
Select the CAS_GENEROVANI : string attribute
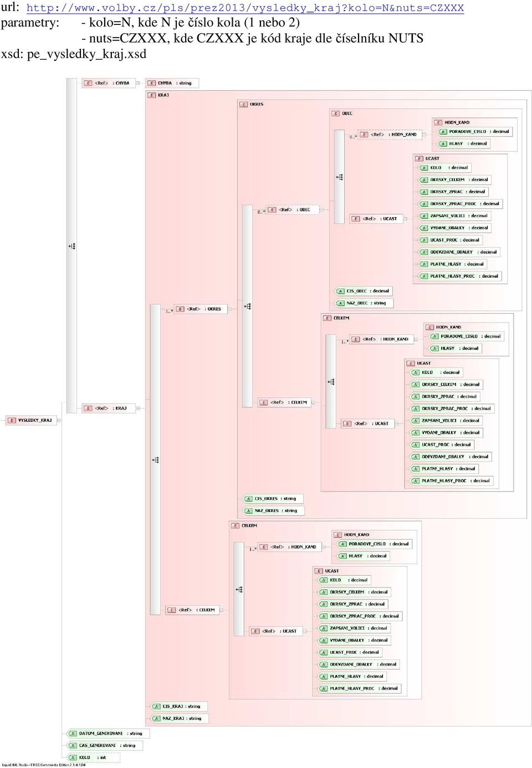104,746
